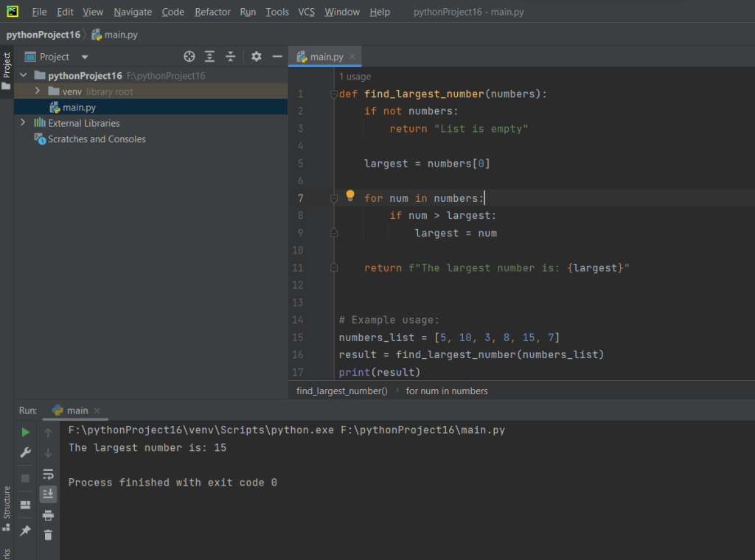This screenshot has height=560, width=755.
Task: Click find_largest_number() breadcrumb
Action: (341, 391)
